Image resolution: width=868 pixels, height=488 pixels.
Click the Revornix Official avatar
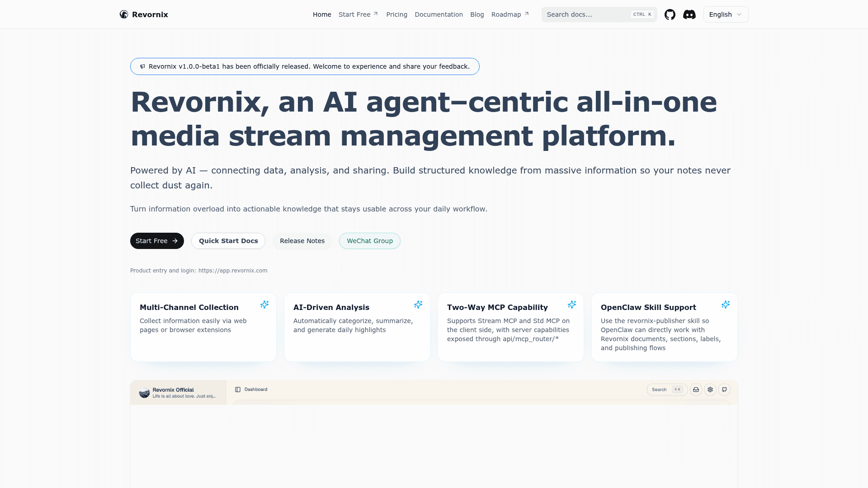click(144, 393)
